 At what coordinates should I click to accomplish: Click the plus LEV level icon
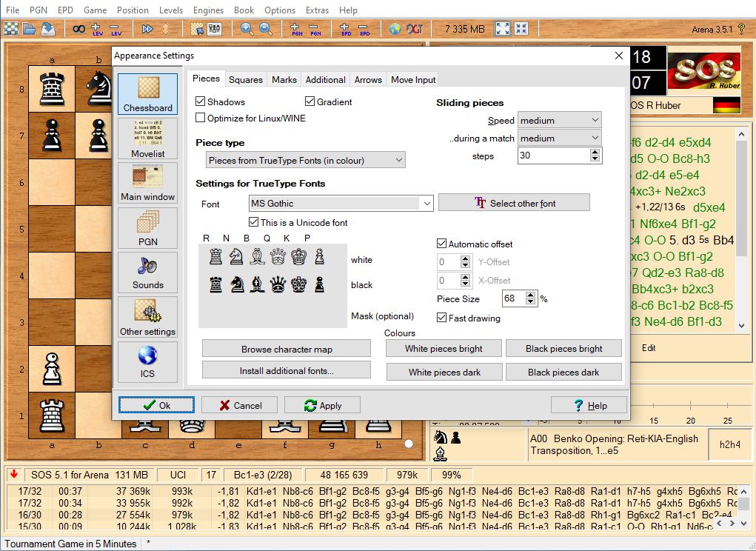(97, 29)
